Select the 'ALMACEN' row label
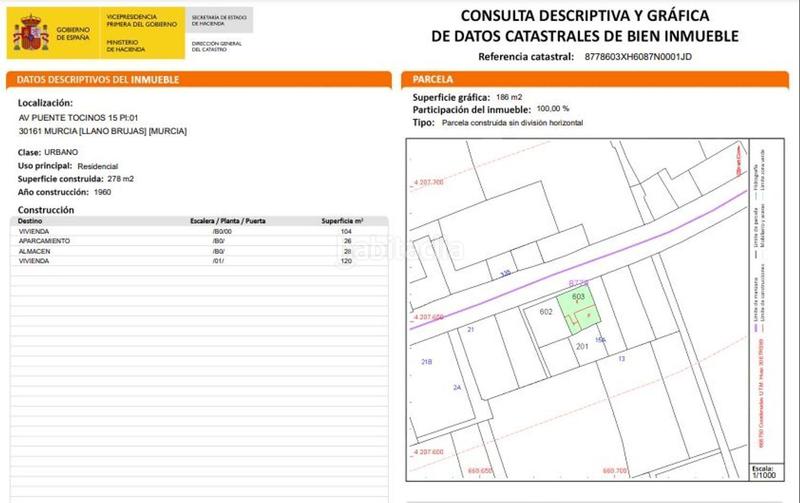This screenshot has width=800, height=503. point(34,251)
